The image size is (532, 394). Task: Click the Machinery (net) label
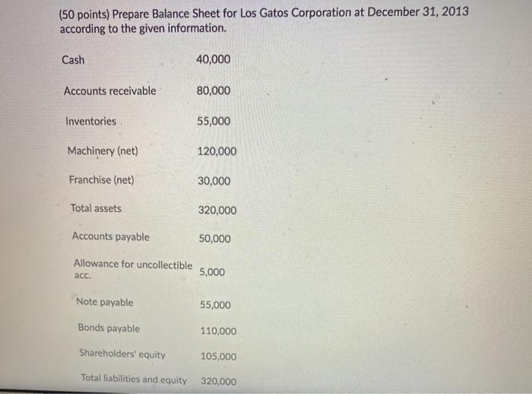(103, 151)
